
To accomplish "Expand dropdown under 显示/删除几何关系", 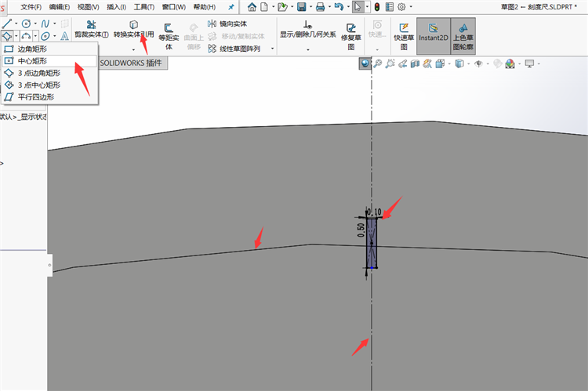I will (x=308, y=49).
